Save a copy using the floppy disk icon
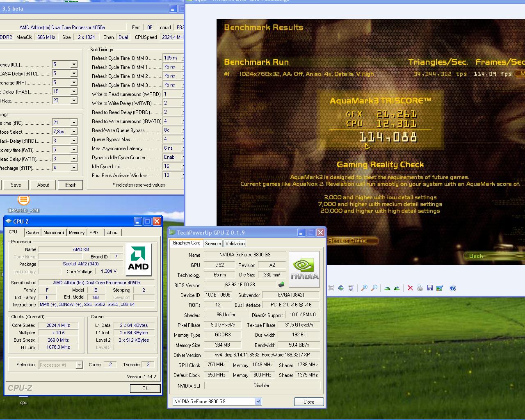 430,288
